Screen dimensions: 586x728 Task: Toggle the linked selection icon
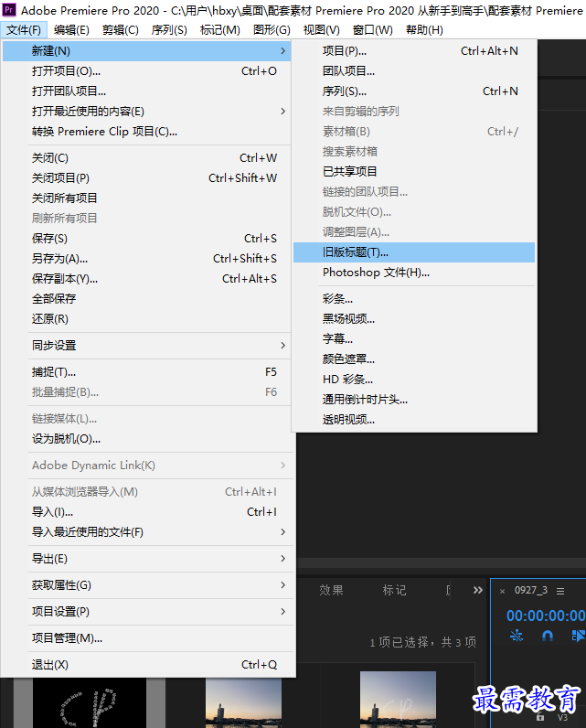(578, 636)
